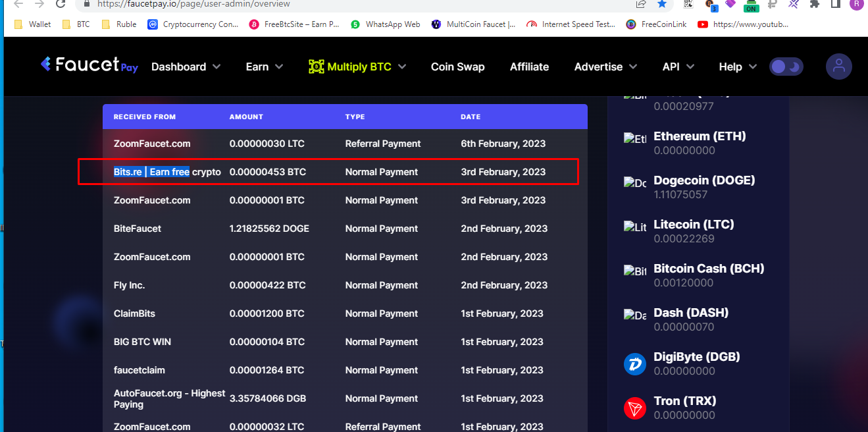This screenshot has width=868, height=432.
Task: Click the BiteFaucet sender name
Action: [x=138, y=229]
